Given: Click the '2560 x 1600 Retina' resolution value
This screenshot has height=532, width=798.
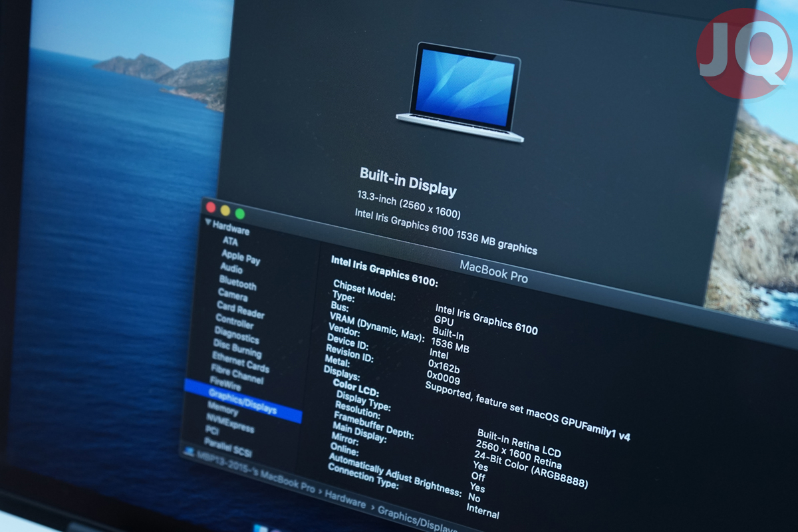Looking at the screenshot, I should click(518, 456).
